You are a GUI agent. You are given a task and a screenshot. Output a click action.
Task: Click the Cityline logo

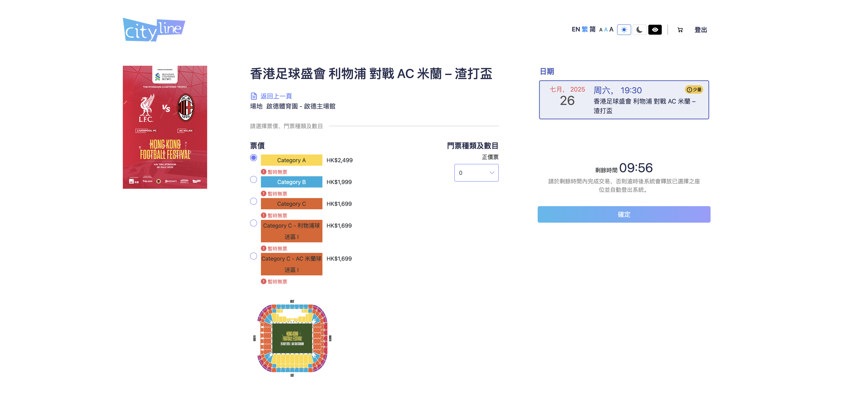154,30
